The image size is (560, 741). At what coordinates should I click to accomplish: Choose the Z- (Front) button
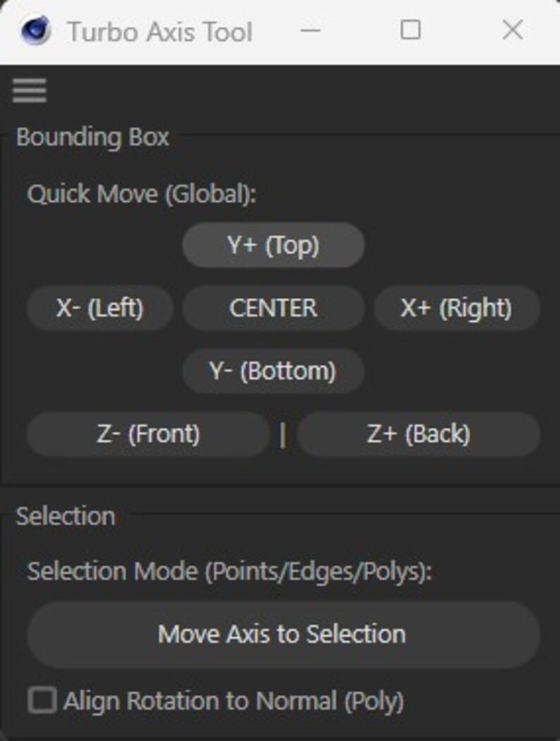point(148,434)
